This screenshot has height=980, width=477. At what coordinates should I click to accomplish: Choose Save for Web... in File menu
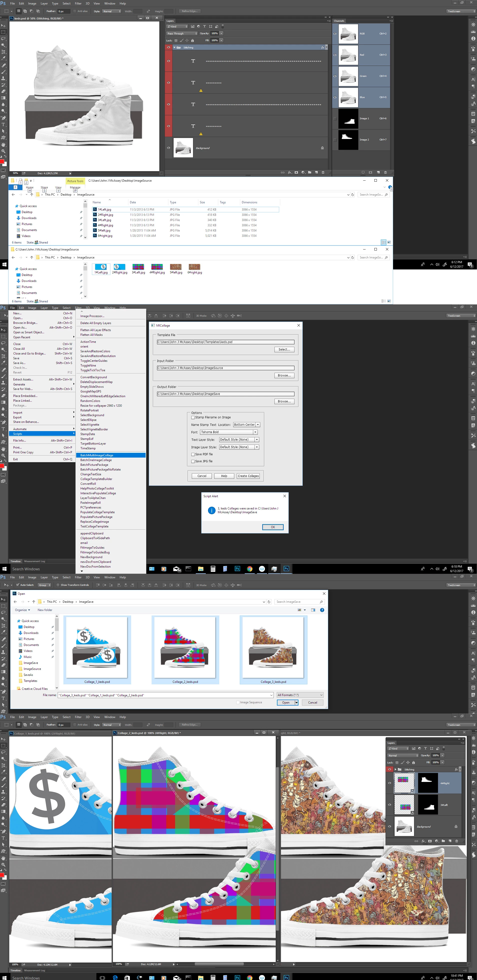[42, 389]
